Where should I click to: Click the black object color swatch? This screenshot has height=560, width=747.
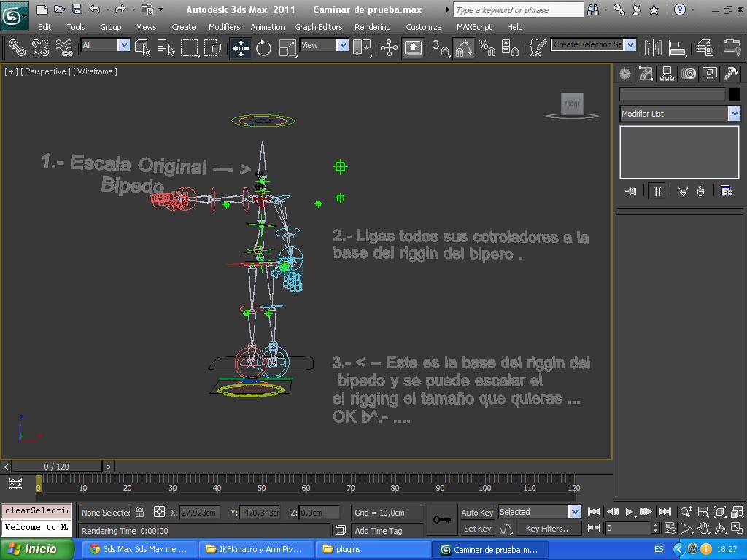(735, 94)
